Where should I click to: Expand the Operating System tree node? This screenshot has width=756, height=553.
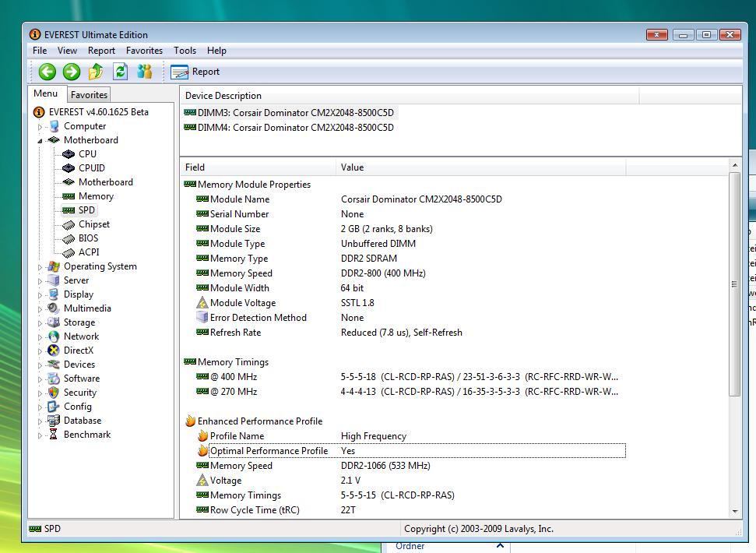[40, 267]
